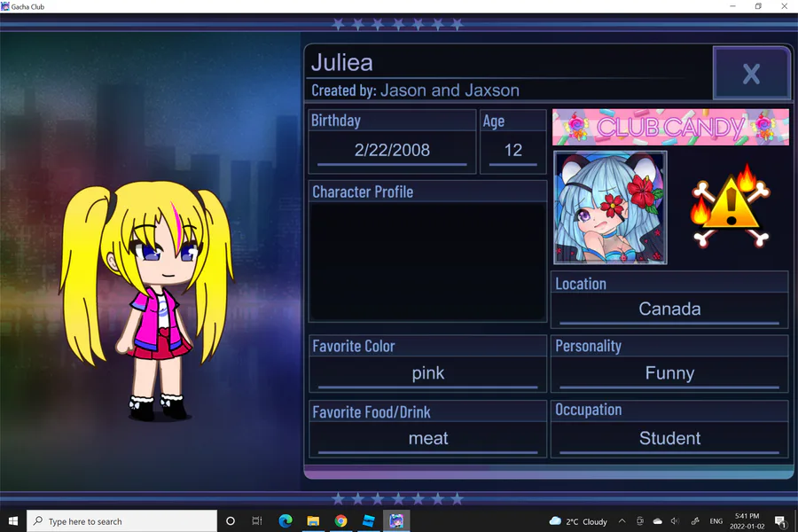Click the Meet Now tray icon
Image resolution: width=798 pixels, height=532 pixels.
(x=639, y=521)
